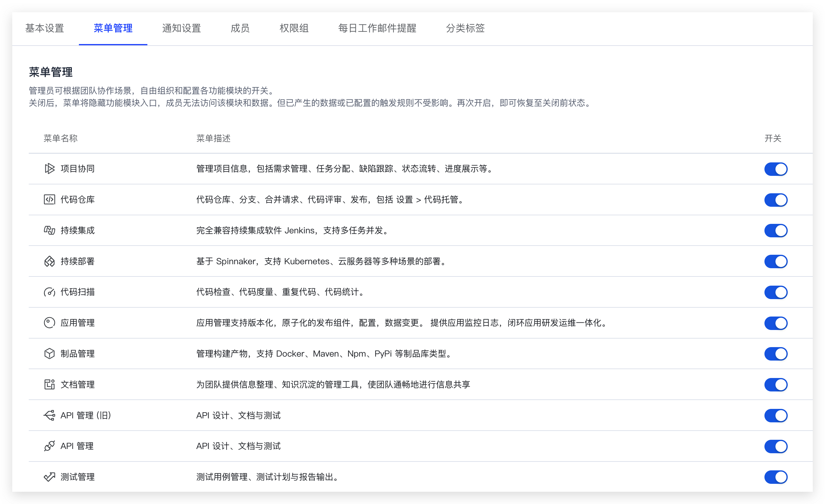
Task: Disable the 代码仓库 switch
Action: tap(776, 200)
